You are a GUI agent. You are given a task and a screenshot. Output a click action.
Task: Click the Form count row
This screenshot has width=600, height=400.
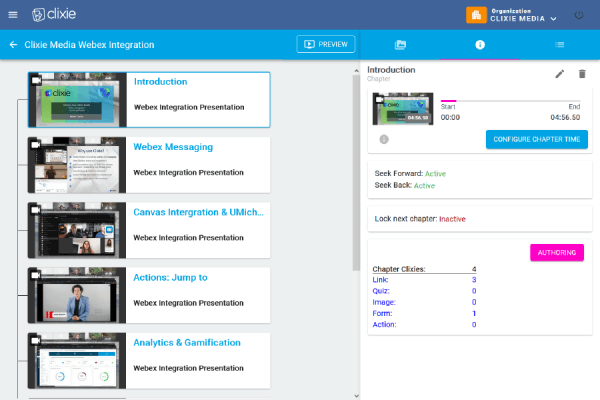(424, 313)
